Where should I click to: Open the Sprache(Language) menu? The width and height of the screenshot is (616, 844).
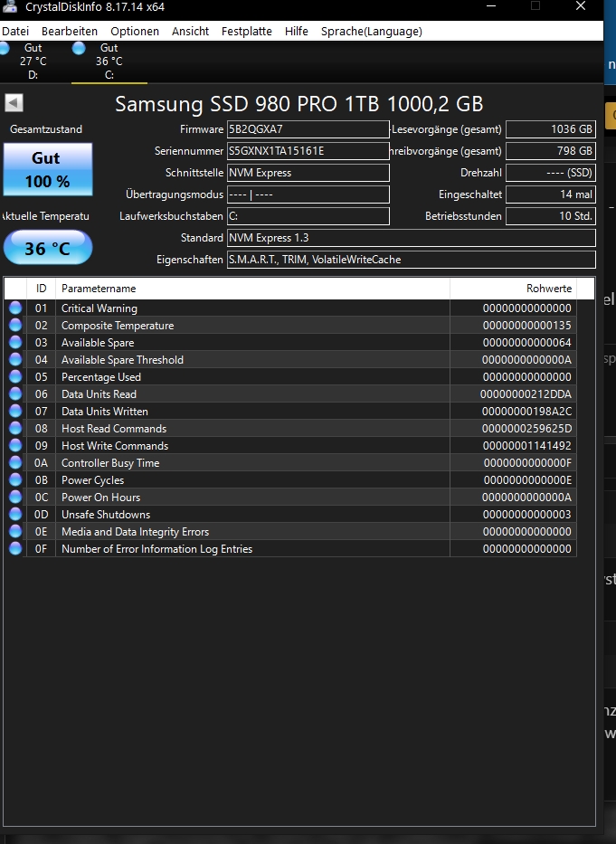(x=372, y=32)
